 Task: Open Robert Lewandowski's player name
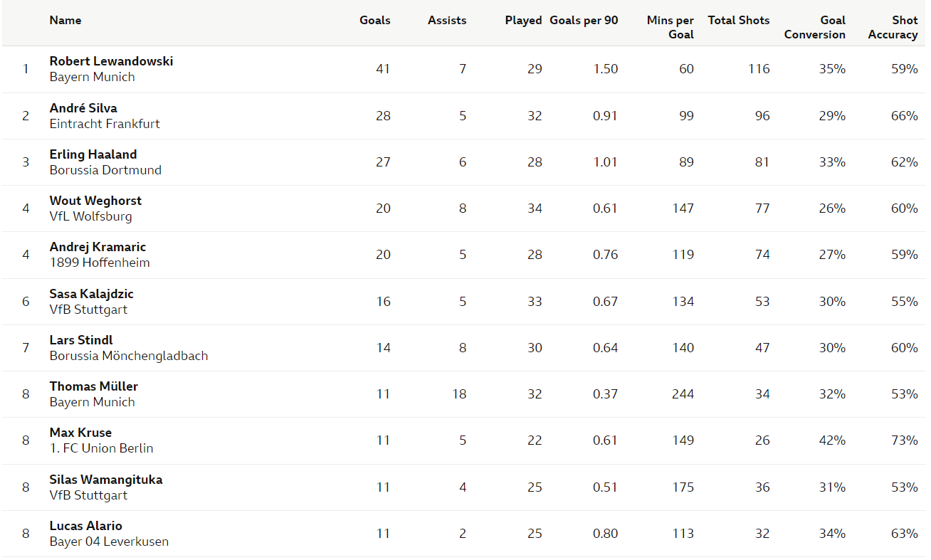click(111, 61)
